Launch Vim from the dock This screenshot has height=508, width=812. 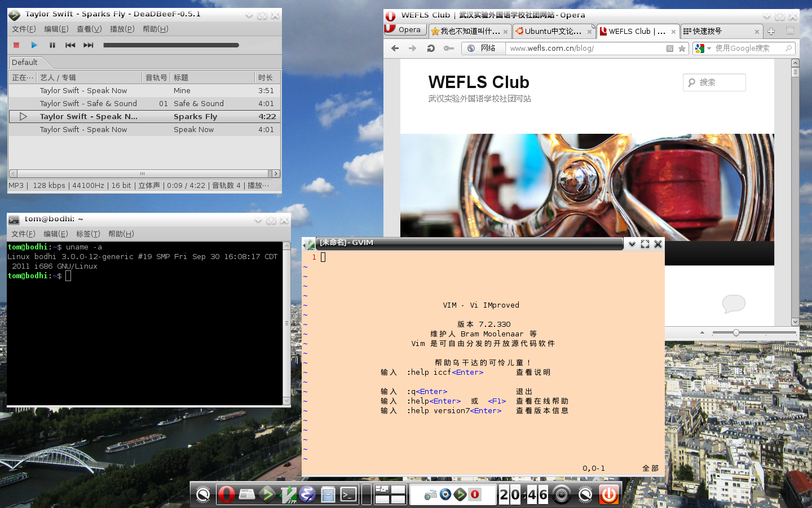[288, 495]
